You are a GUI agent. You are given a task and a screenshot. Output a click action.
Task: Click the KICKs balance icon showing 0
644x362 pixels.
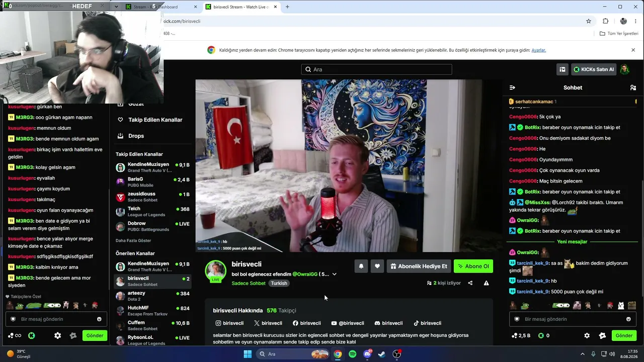point(544,335)
